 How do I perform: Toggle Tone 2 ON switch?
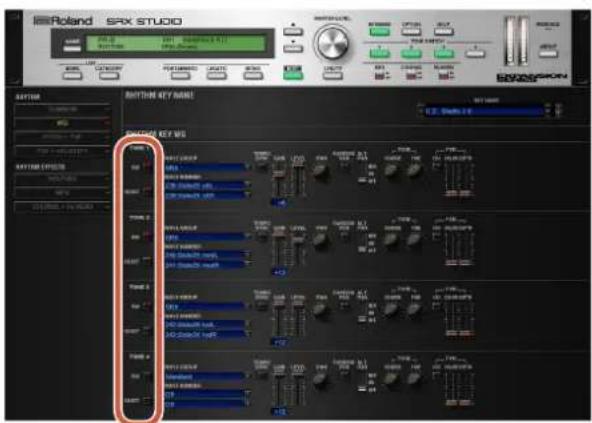(148, 237)
